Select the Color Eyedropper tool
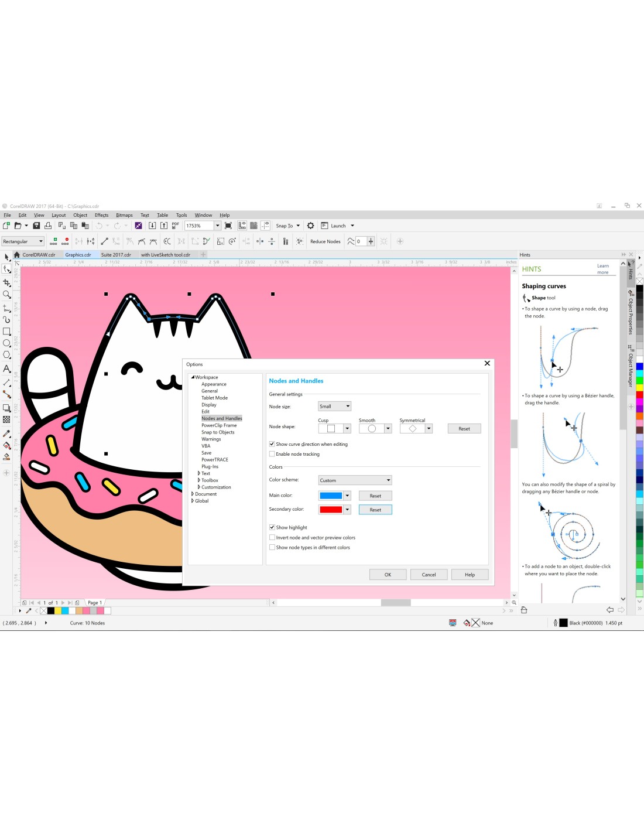The height and width of the screenshot is (833, 644). click(x=6, y=433)
